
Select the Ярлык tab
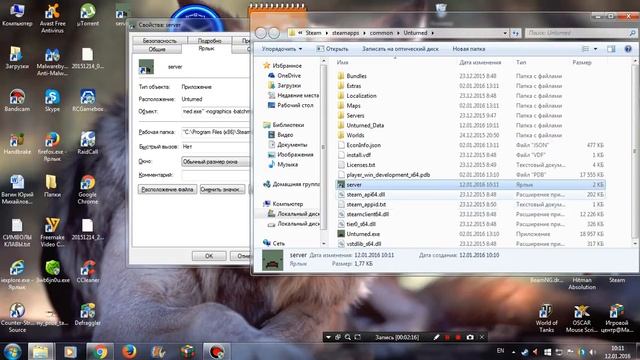206,48
